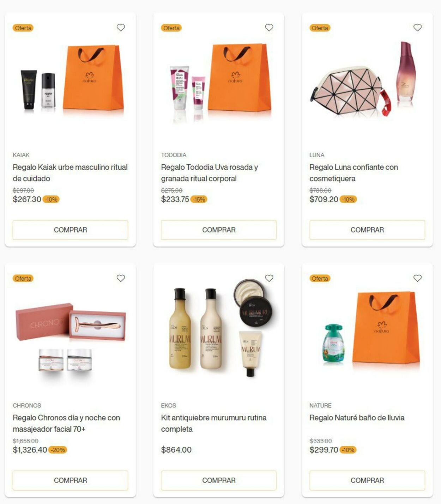
Task: Click COMPRAR for Naturé baño de lluvia
Action: point(367,480)
